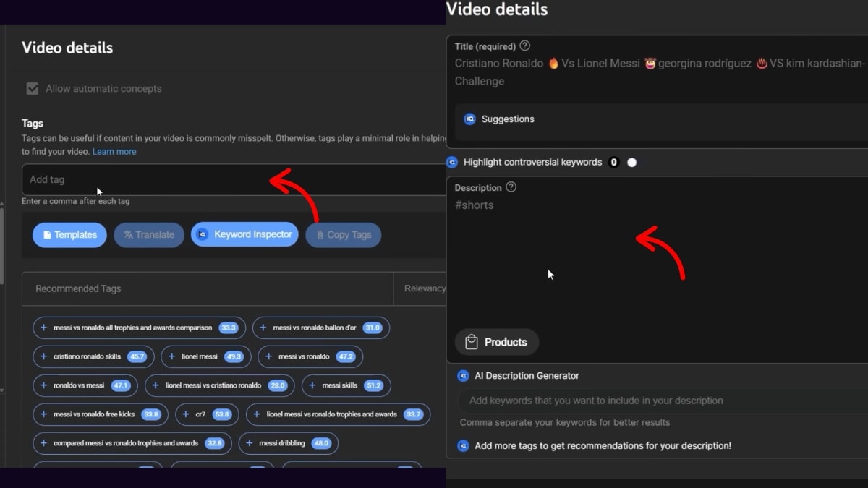Screen dimensions: 868x488
Task: Uncheck the Allow automatic concepts checkbox
Action: [33, 88]
